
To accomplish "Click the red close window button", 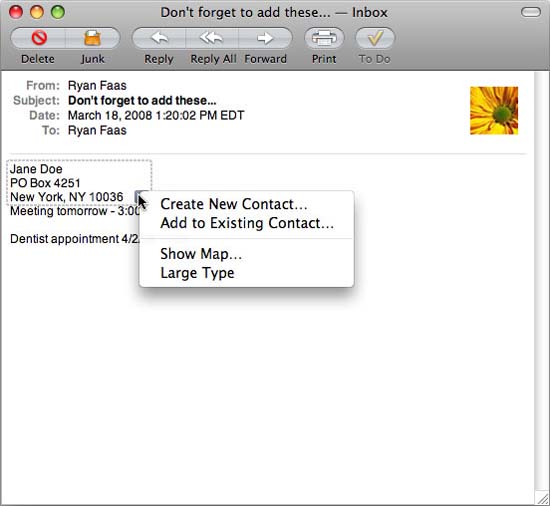I will pos(16,12).
